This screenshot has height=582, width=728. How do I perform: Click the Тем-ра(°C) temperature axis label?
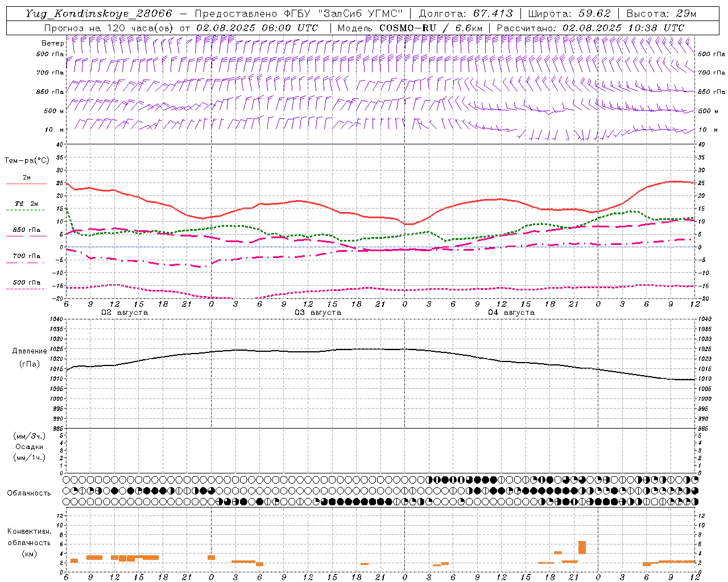(x=27, y=161)
